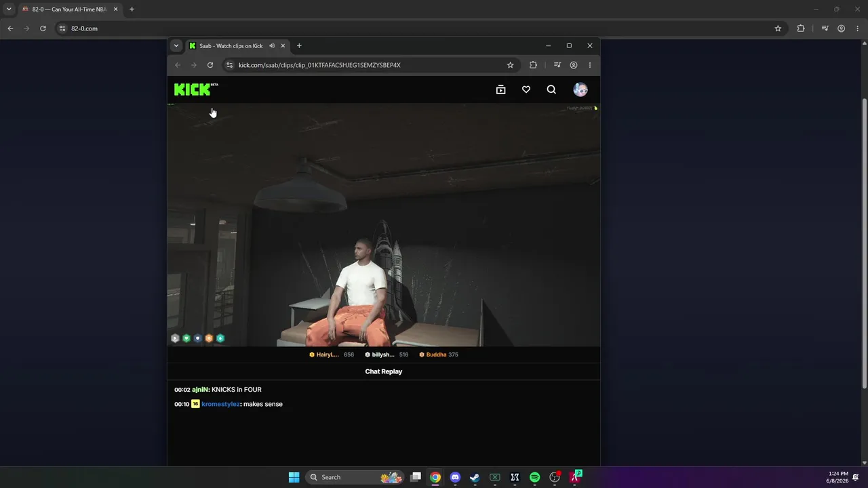This screenshot has width=868, height=488.
Task: Open kromestylez's username in chat replay
Action: click(x=220, y=404)
